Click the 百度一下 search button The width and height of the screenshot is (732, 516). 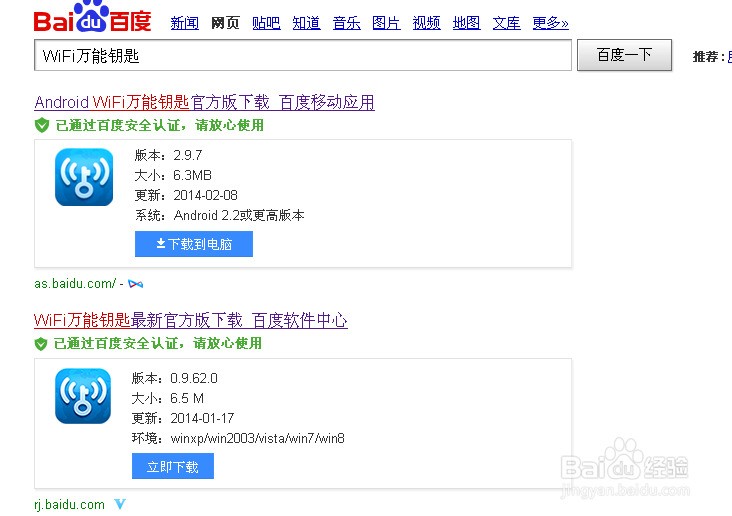(625, 55)
